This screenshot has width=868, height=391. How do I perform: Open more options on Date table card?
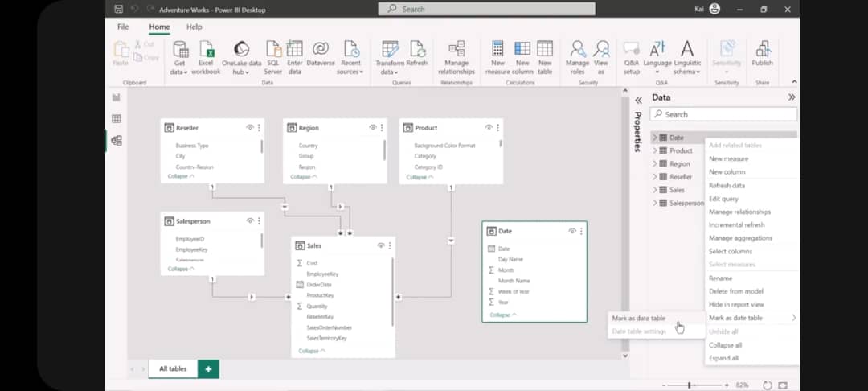[x=581, y=231]
